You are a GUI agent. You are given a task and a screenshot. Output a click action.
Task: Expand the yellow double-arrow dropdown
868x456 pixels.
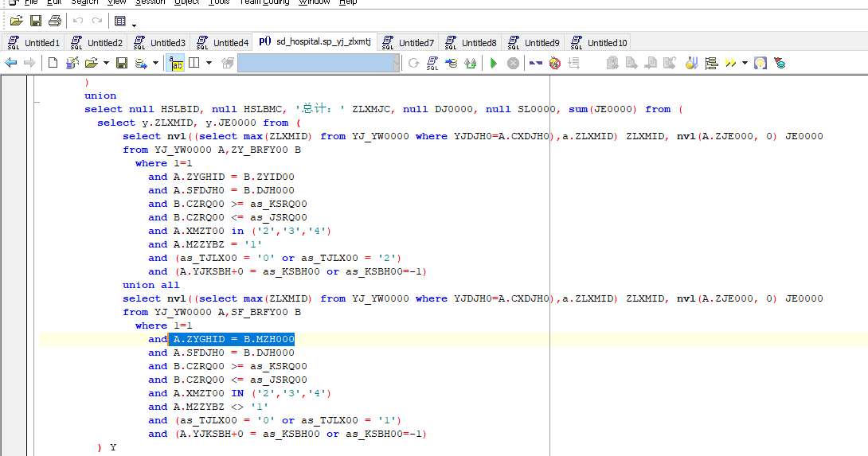click(x=745, y=63)
